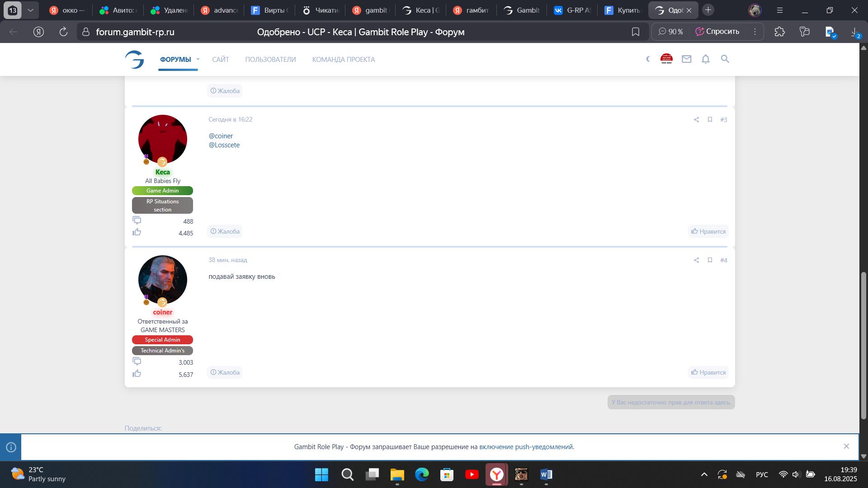Share post #3 via share icon
Viewport: 868px width, 488px height.
[x=696, y=120]
